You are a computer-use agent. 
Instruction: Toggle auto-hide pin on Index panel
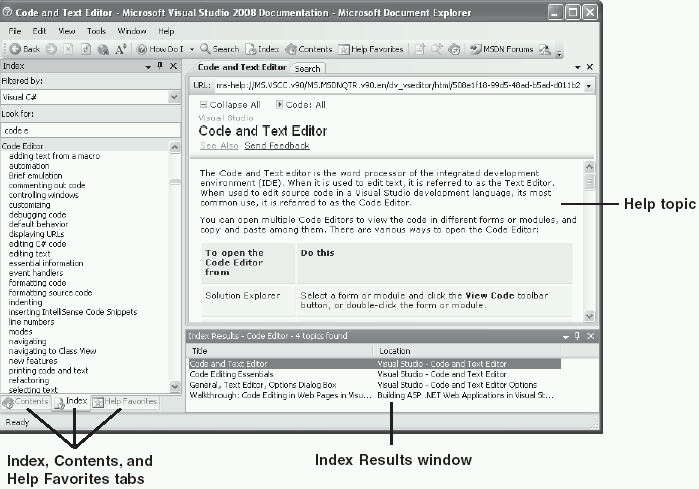point(160,66)
